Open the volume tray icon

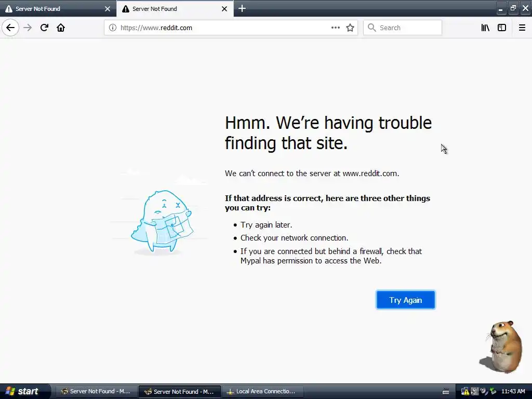pyautogui.click(x=484, y=392)
